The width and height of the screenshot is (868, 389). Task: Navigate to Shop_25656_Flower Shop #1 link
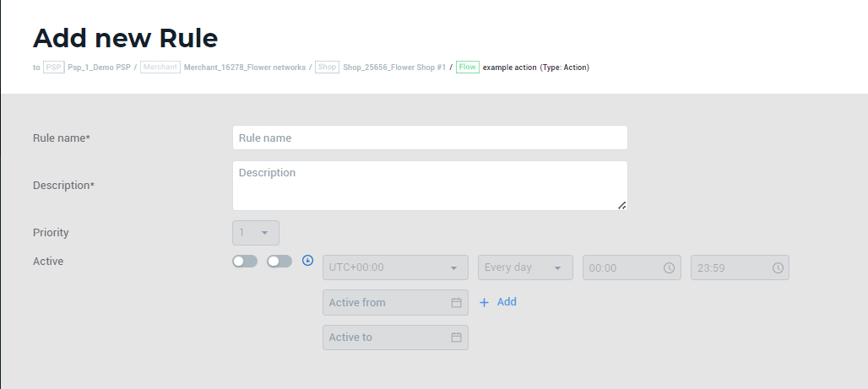tap(394, 68)
